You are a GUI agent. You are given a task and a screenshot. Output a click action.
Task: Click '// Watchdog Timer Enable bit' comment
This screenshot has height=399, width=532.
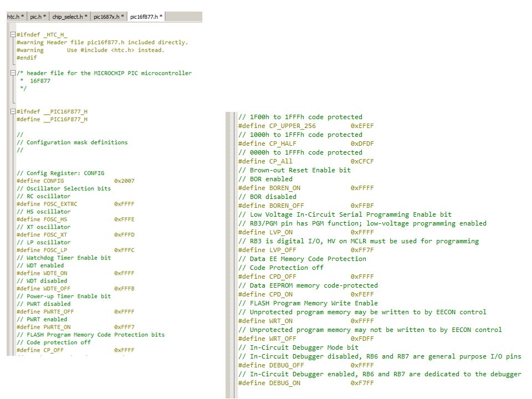click(x=64, y=258)
